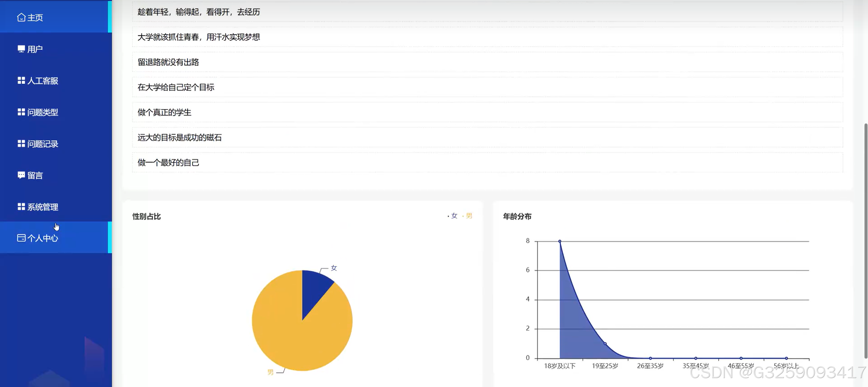
Task: Open the 问题记录 menu label
Action: click(x=43, y=144)
